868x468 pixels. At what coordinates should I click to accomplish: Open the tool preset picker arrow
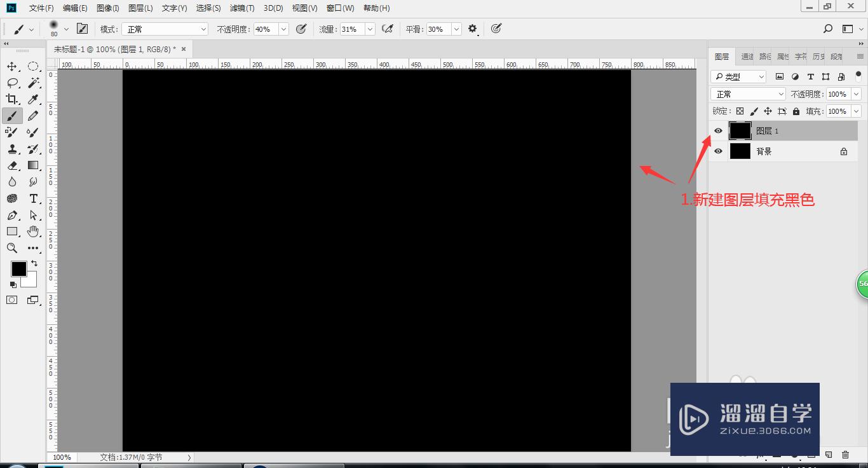click(31, 29)
